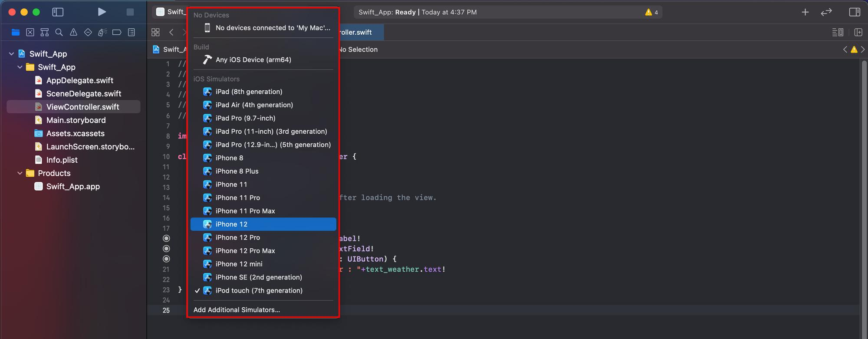868x339 pixels.
Task: Open the related items grid menu
Action: pyautogui.click(x=155, y=32)
